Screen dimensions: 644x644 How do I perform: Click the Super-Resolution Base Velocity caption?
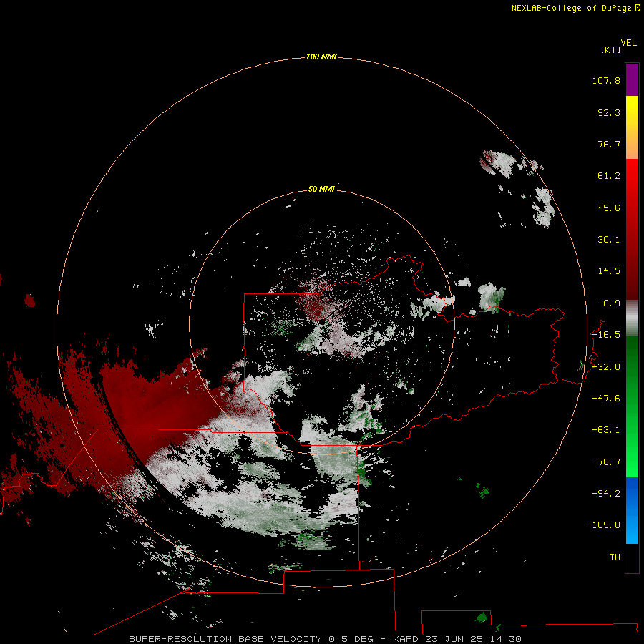click(326, 639)
